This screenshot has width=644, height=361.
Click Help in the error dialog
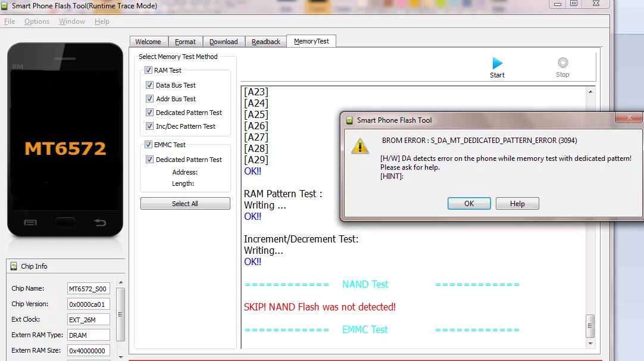[517, 204]
